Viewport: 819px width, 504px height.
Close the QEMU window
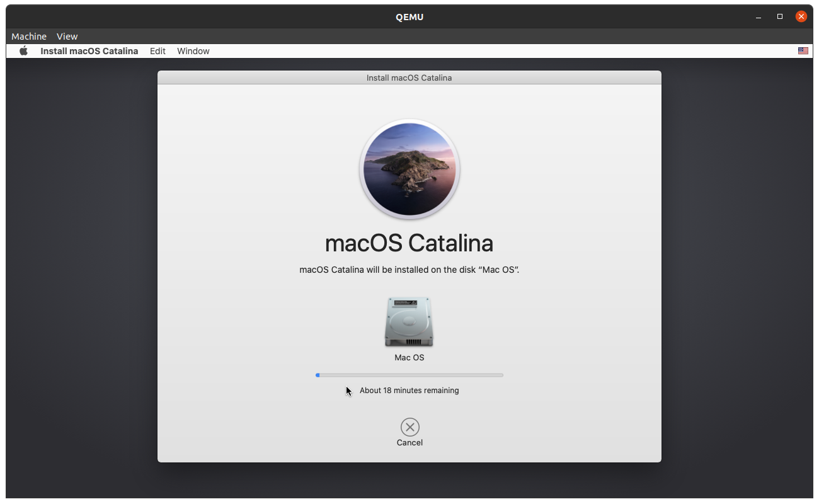[801, 17]
